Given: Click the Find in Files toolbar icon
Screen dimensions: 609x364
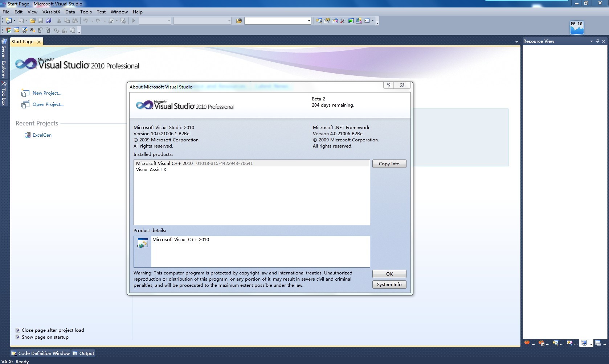Looking at the screenshot, I should tap(239, 21).
